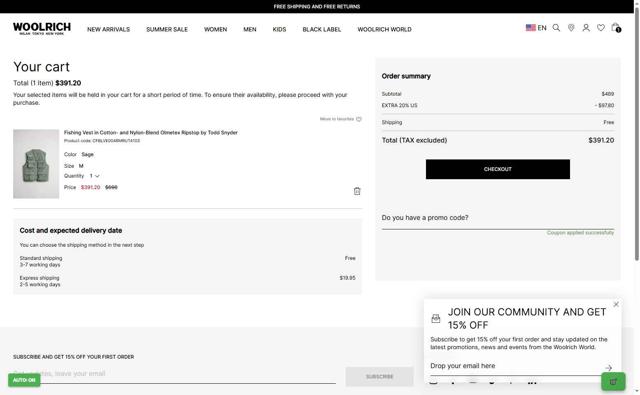Open Women menu
Viewport: 640px width, 395px height.
click(x=216, y=29)
